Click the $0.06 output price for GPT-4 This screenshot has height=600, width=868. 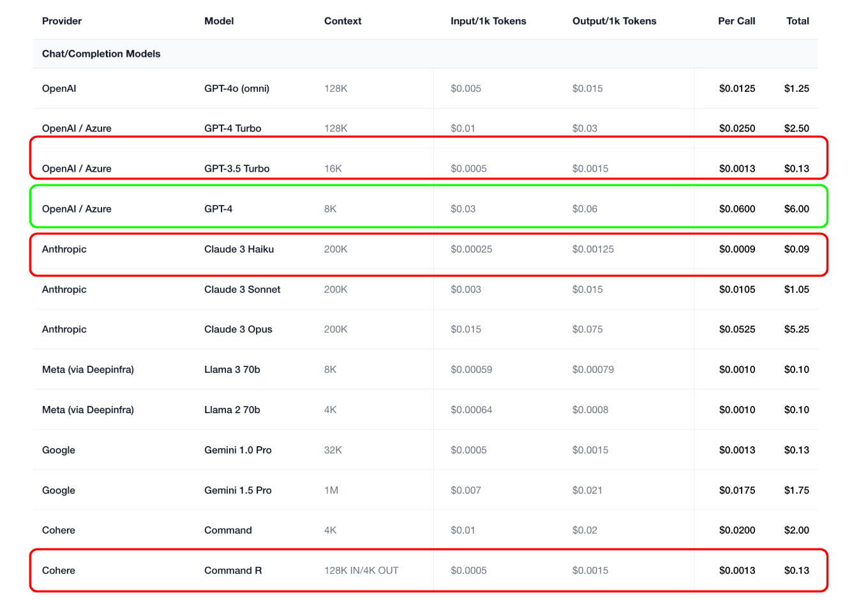tap(585, 209)
